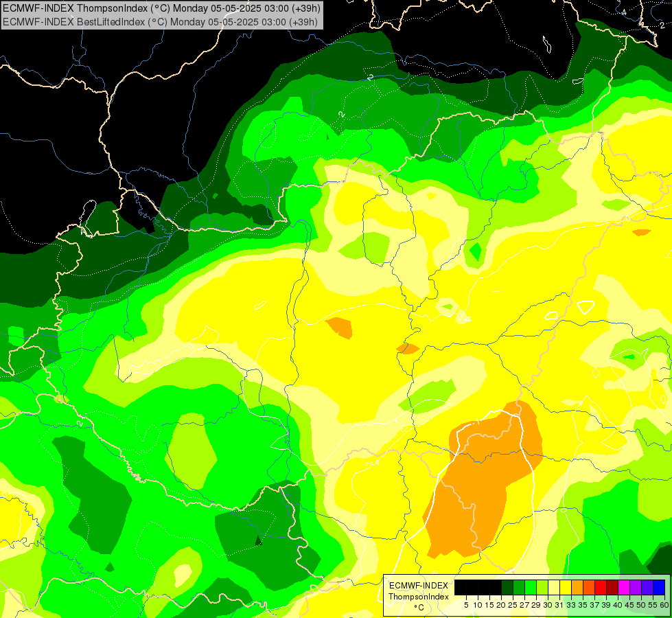Viewport: 672px width, 618px height.
Task: Click the legend tick value 60
Action: [x=664, y=605]
